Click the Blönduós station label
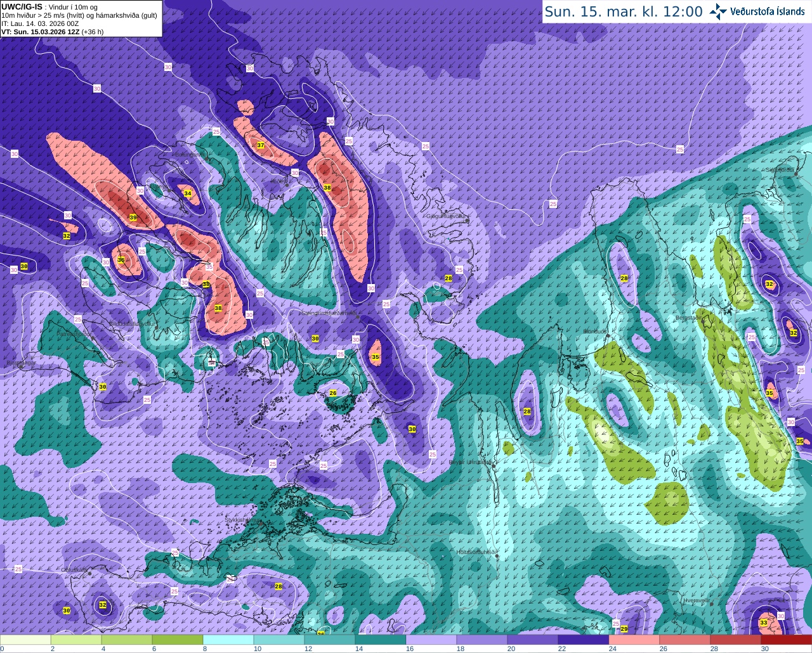Image resolution: width=812 pixels, height=653 pixels. [x=596, y=331]
